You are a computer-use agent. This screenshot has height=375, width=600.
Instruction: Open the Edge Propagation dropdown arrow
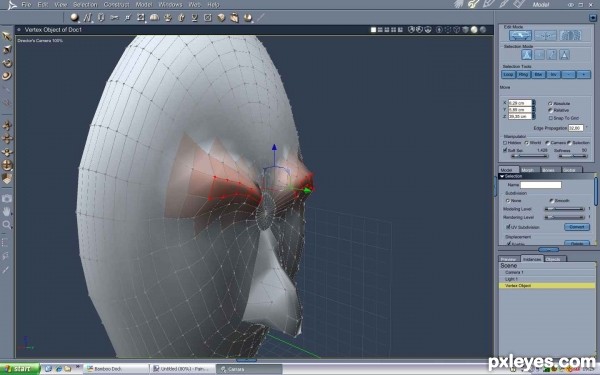pos(586,128)
